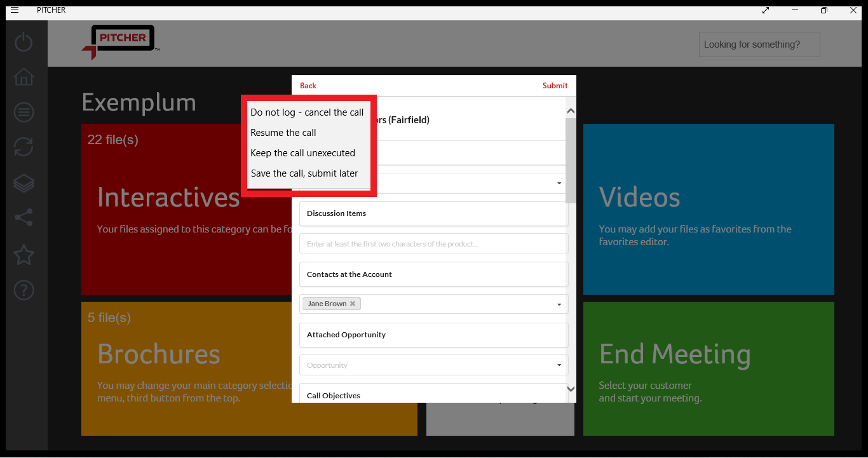
Task: Choose 'Resume the call' option
Action: 283,133
